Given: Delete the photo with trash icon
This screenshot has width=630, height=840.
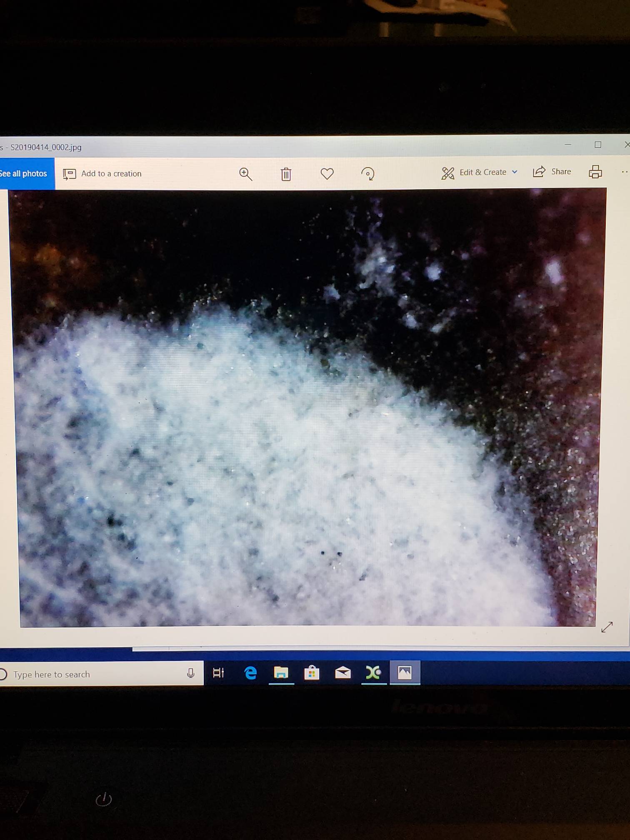Looking at the screenshot, I should (286, 174).
